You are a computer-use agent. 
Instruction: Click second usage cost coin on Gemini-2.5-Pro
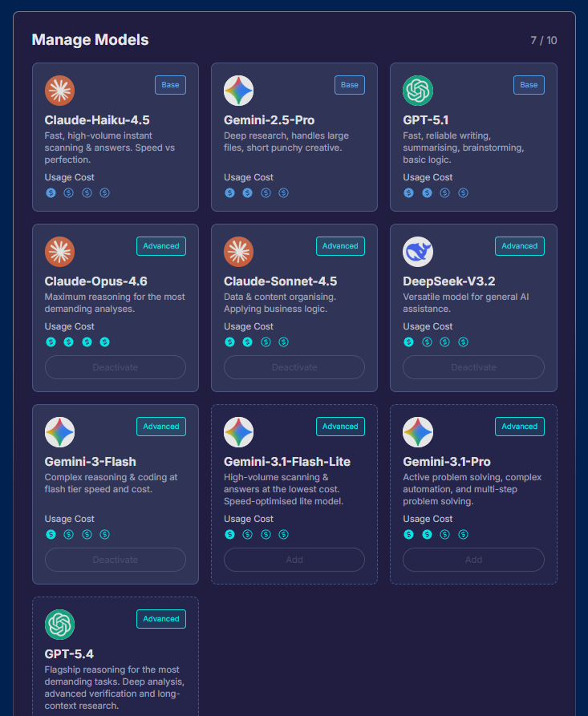[x=248, y=192]
